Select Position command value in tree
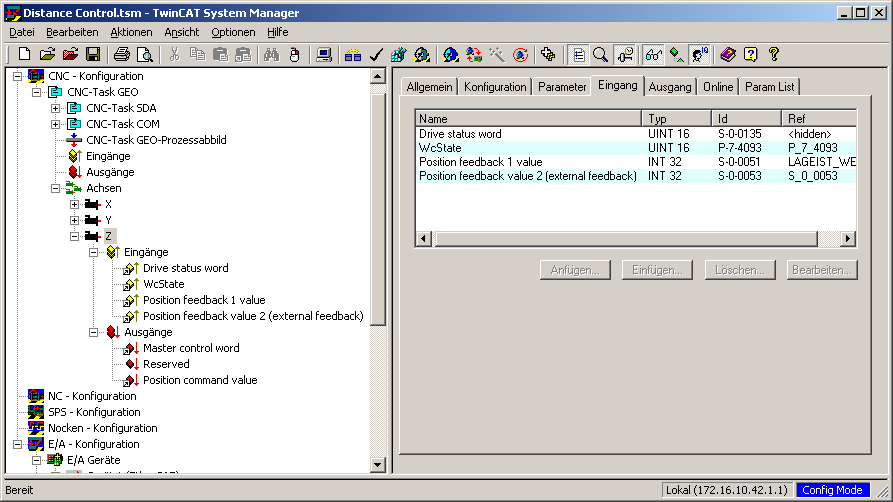The image size is (893, 502). pos(200,380)
